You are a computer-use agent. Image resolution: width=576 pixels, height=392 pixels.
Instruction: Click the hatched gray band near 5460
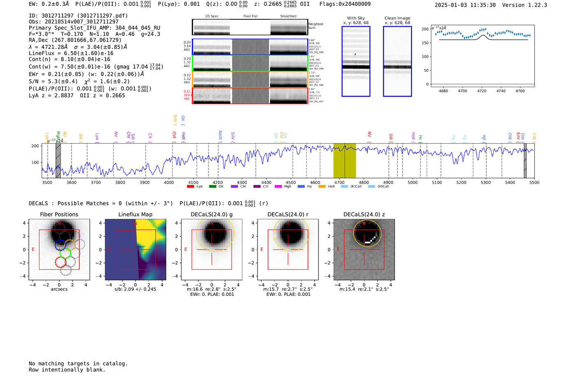pyautogui.click(x=525, y=160)
